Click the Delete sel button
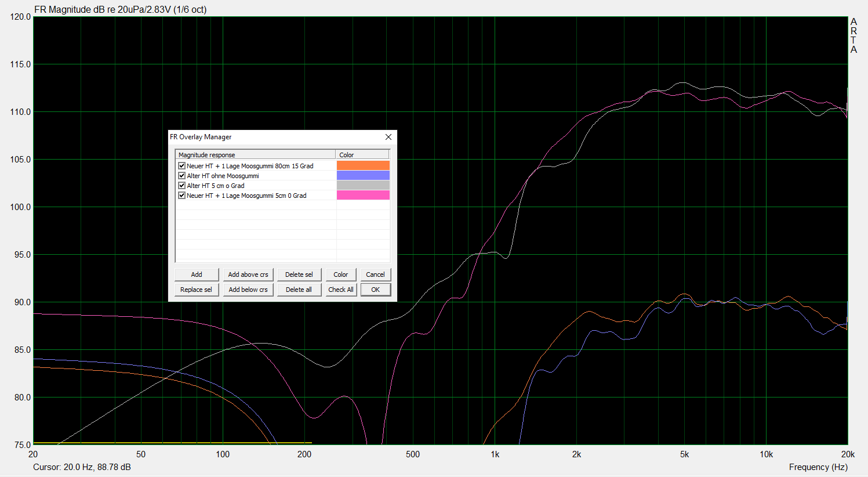 (x=299, y=274)
